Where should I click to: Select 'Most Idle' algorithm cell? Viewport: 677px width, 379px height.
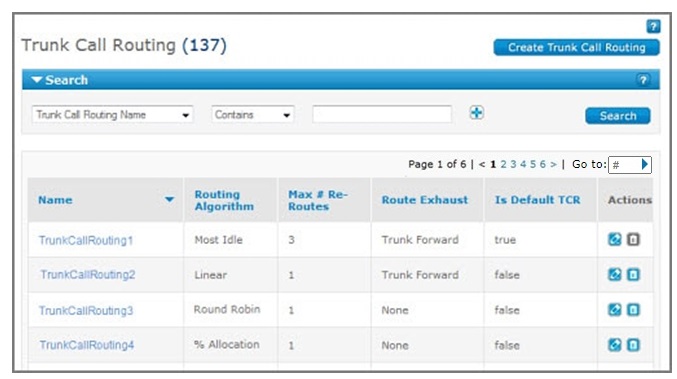218,240
